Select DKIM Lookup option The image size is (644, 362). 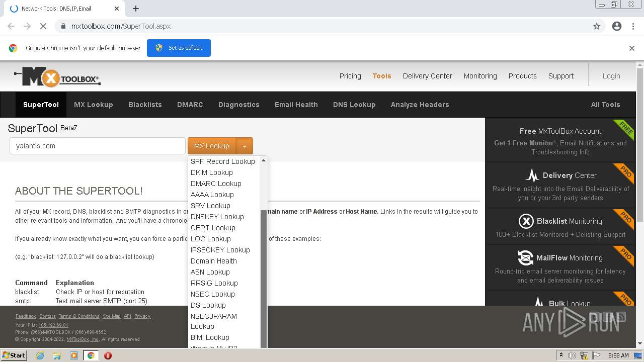(212, 172)
